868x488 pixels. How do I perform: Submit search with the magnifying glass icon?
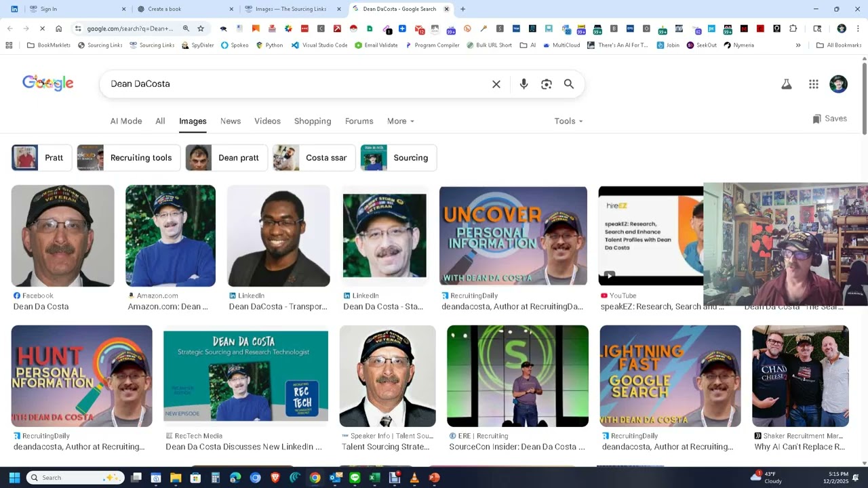569,84
